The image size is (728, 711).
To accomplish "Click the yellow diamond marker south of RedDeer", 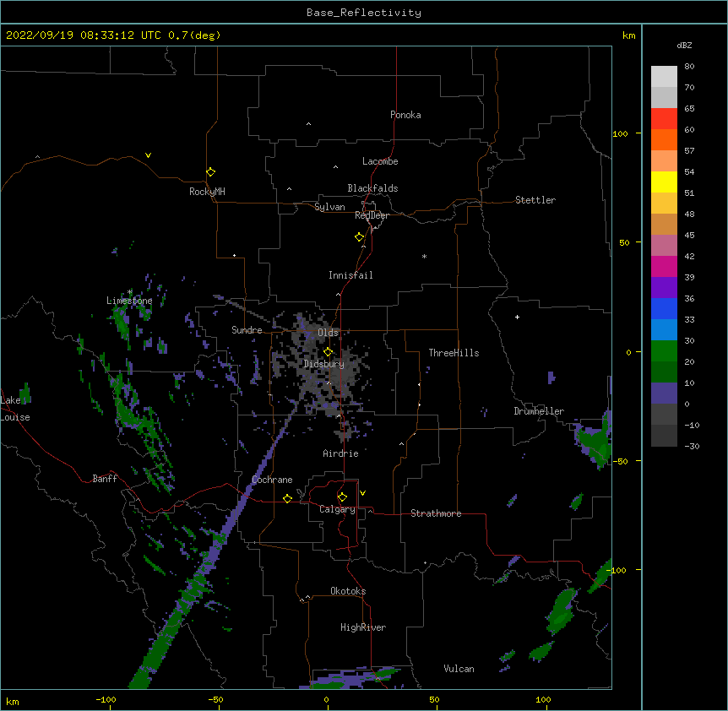I will pos(359,236).
